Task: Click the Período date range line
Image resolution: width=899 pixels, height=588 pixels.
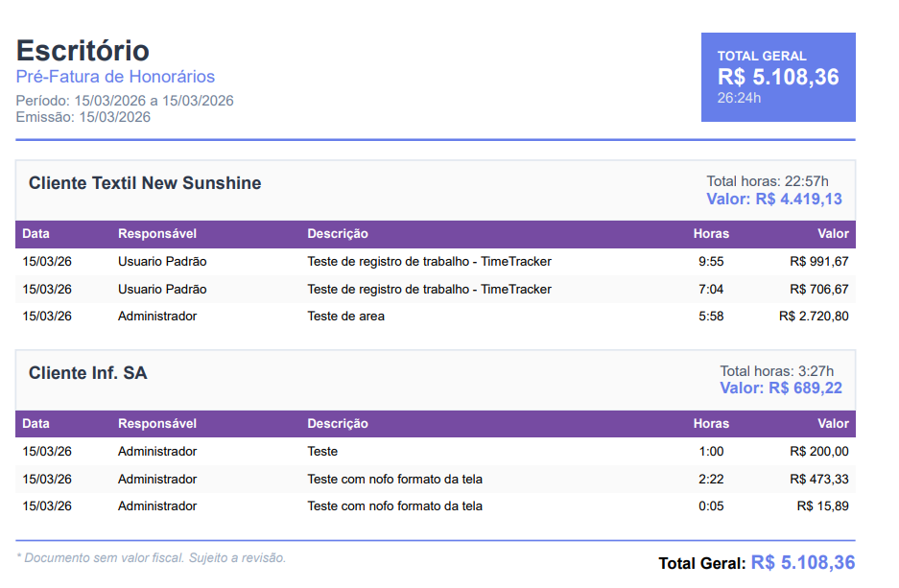Action: click(x=125, y=101)
